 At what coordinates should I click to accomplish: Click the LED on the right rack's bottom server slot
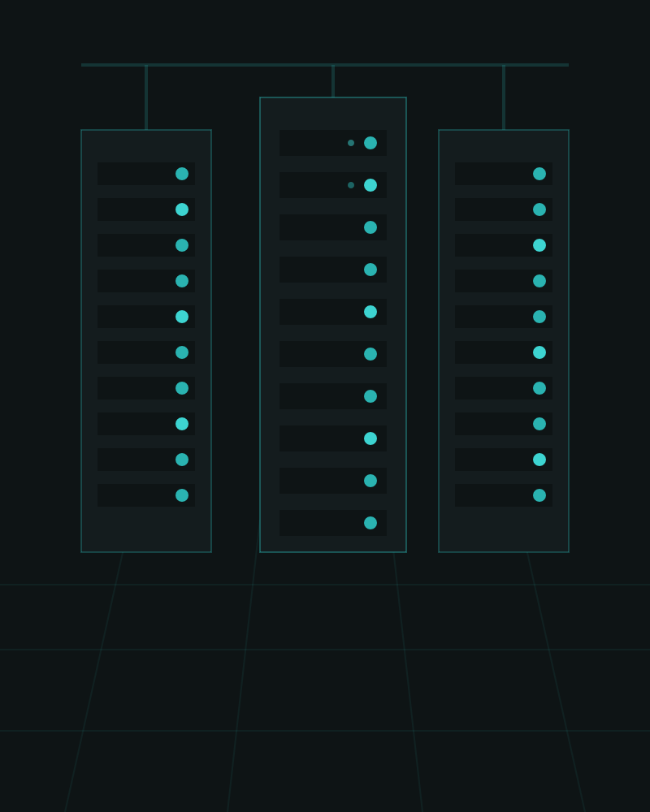[539, 495]
